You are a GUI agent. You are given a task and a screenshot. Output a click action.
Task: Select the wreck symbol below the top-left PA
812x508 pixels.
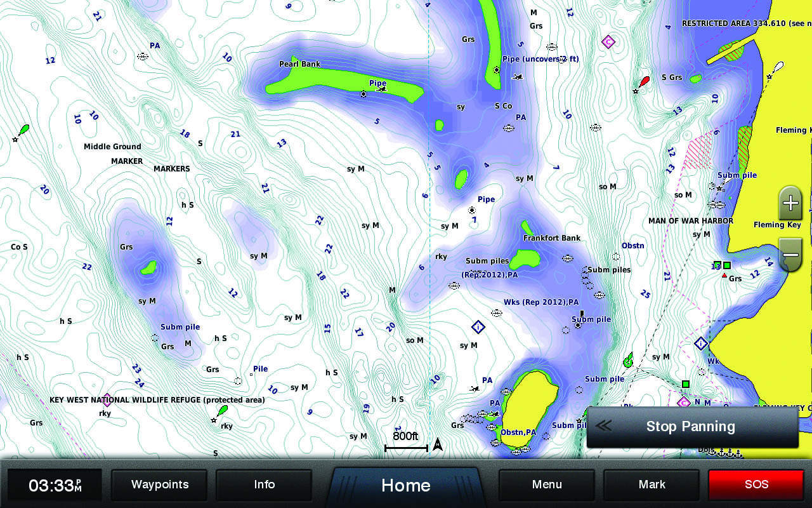143,57
